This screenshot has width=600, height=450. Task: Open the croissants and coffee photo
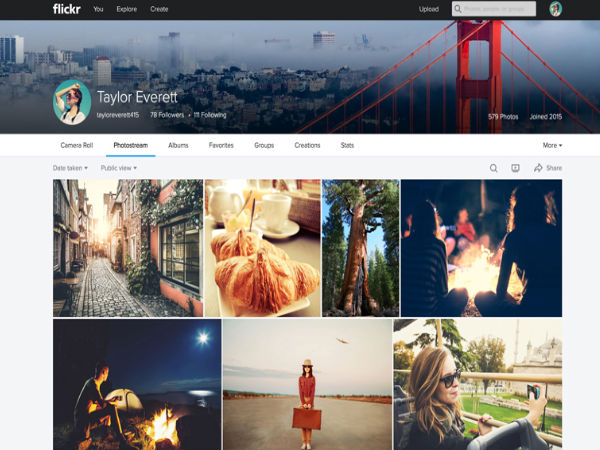[263, 248]
